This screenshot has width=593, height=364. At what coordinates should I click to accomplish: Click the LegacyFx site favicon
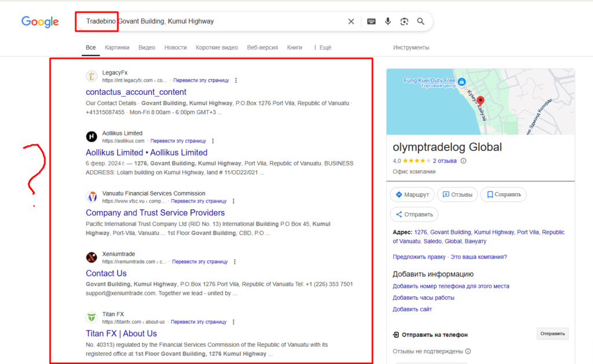91,76
